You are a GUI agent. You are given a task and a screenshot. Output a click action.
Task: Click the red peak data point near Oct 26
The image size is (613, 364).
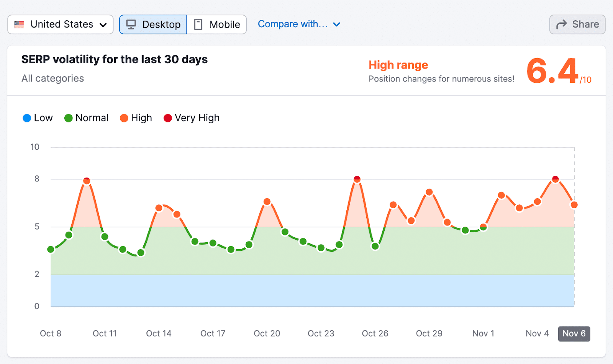click(357, 178)
